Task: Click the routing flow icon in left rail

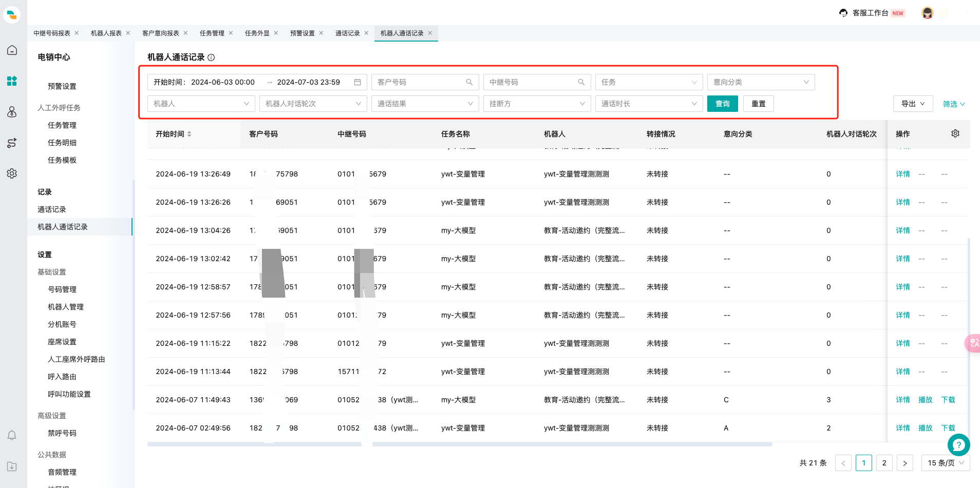Action: (12, 143)
